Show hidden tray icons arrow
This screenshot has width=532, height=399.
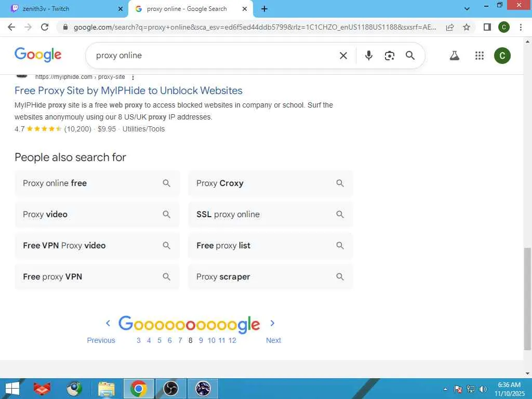click(445, 389)
